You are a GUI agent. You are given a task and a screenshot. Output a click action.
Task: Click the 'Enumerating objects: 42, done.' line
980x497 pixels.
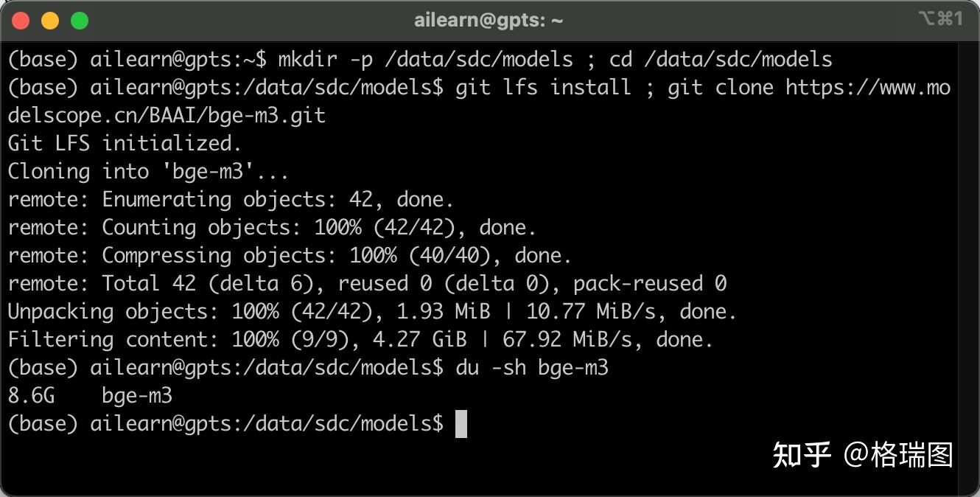pos(277,200)
